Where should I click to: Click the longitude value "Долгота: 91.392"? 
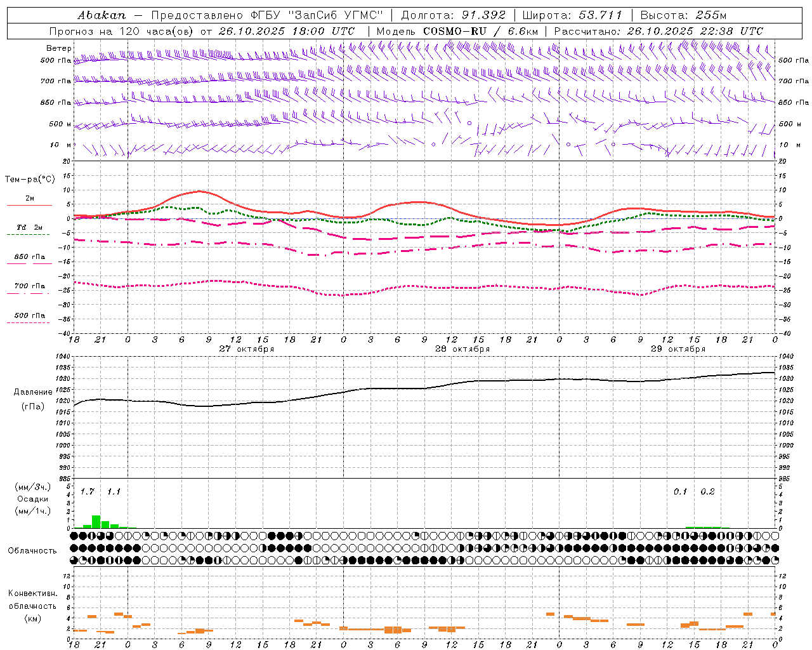(x=453, y=15)
